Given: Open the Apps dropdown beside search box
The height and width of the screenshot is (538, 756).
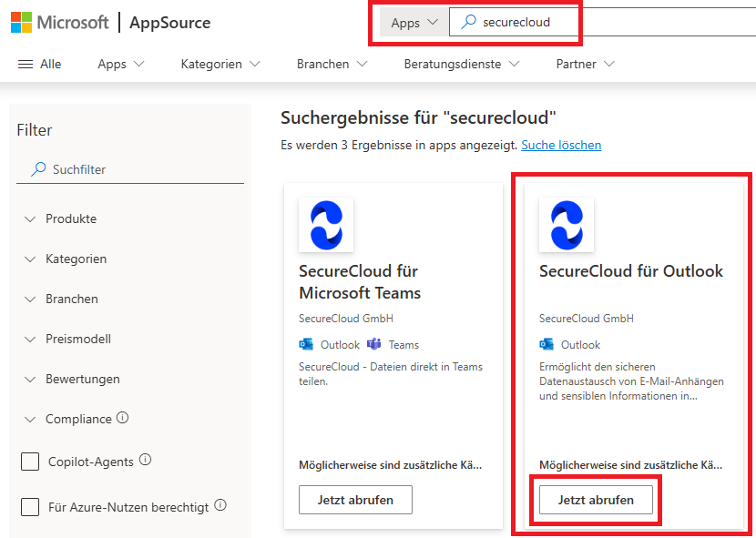Looking at the screenshot, I should click(x=414, y=23).
